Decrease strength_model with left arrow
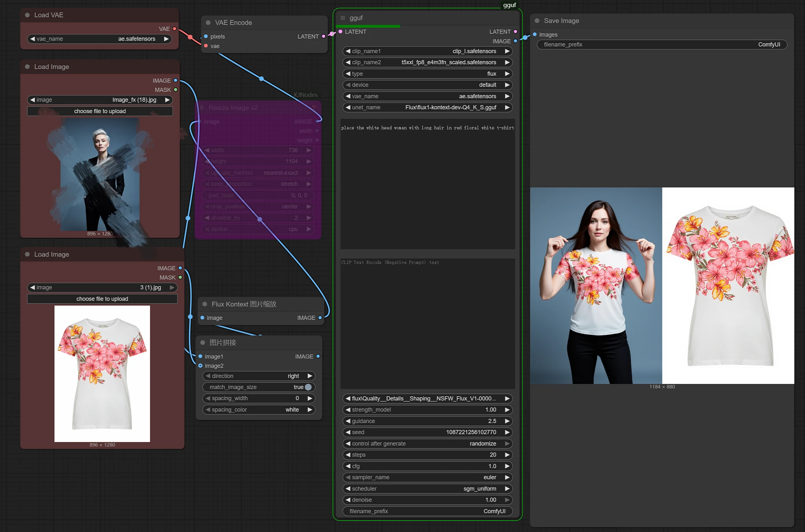 pyautogui.click(x=348, y=410)
